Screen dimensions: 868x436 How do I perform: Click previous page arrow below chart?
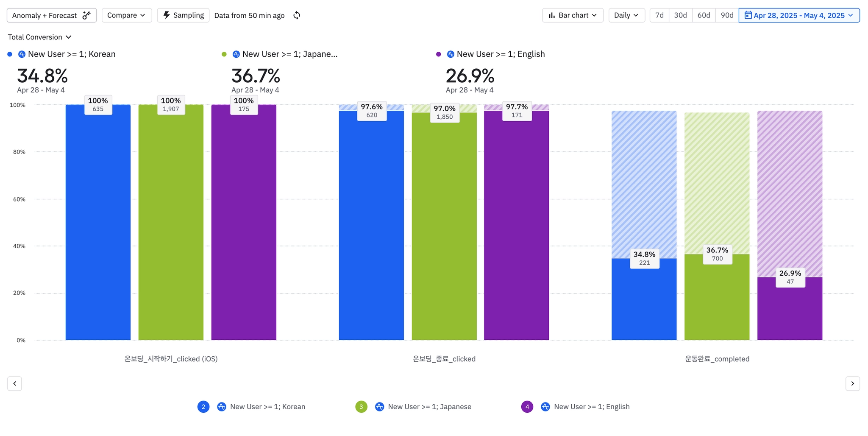[14, 383]
